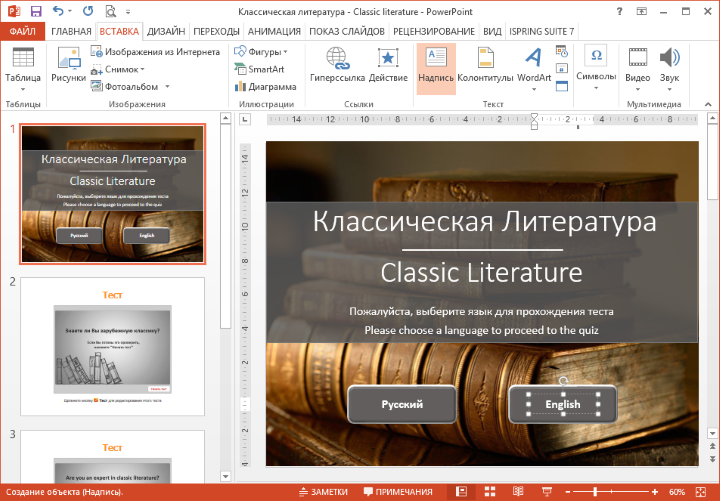Redo or repeat the last action
Screen dimensions: 720x501
(x=88, y=11)
